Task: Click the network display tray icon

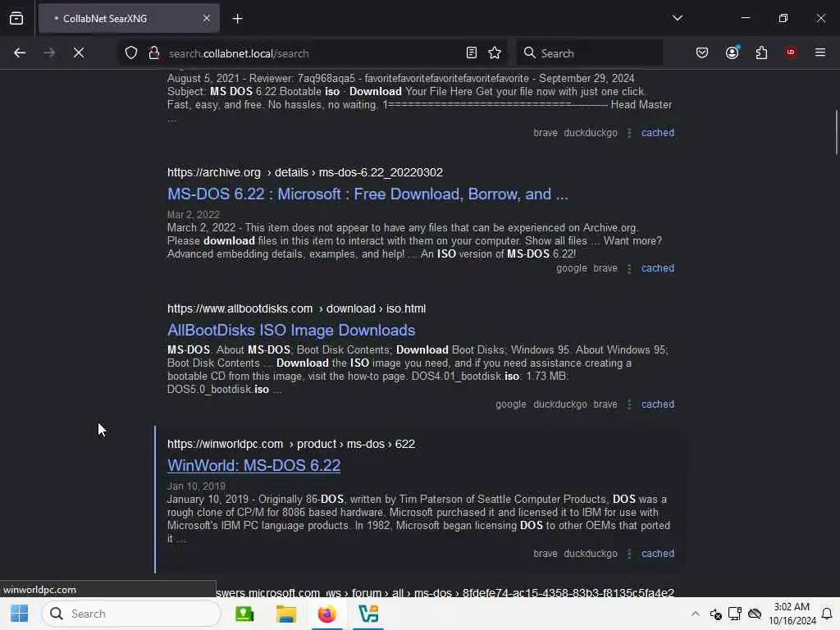Action: 734,614
